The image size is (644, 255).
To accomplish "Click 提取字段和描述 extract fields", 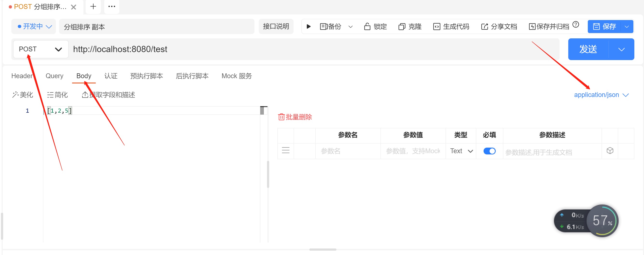I will click(x=108, y=95).
